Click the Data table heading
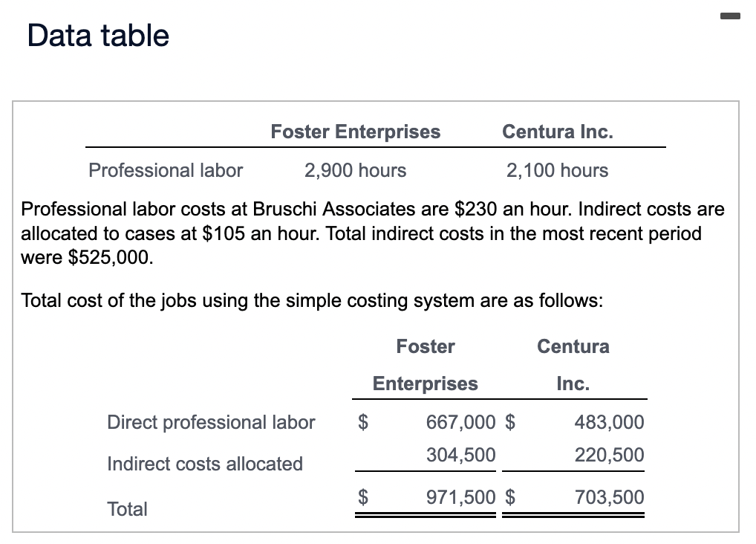 click(x=98, y=36)
